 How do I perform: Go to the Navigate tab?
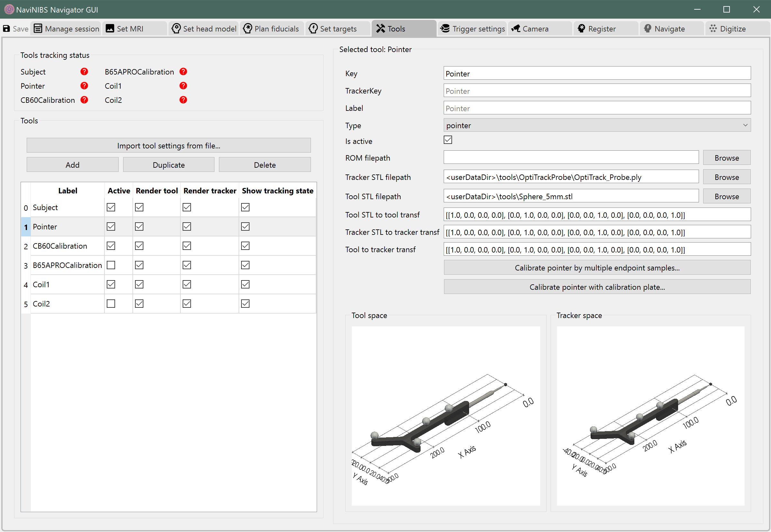672,29
